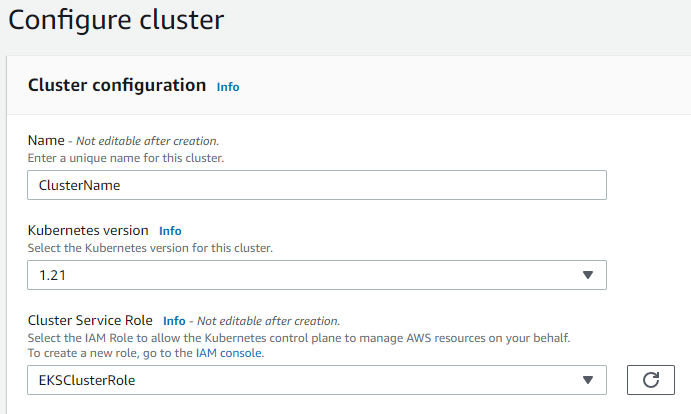Screen dimensions: 691x414
Task: Open the Info link for Cluster Service Role
Action: (x=174, y=321)
